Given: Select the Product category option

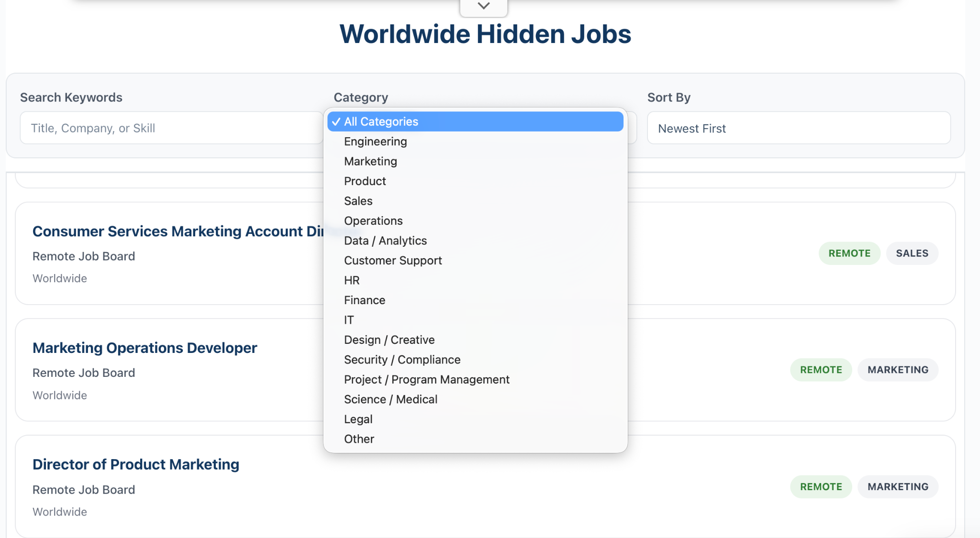Looking at the screenshot, I should 475,181.
